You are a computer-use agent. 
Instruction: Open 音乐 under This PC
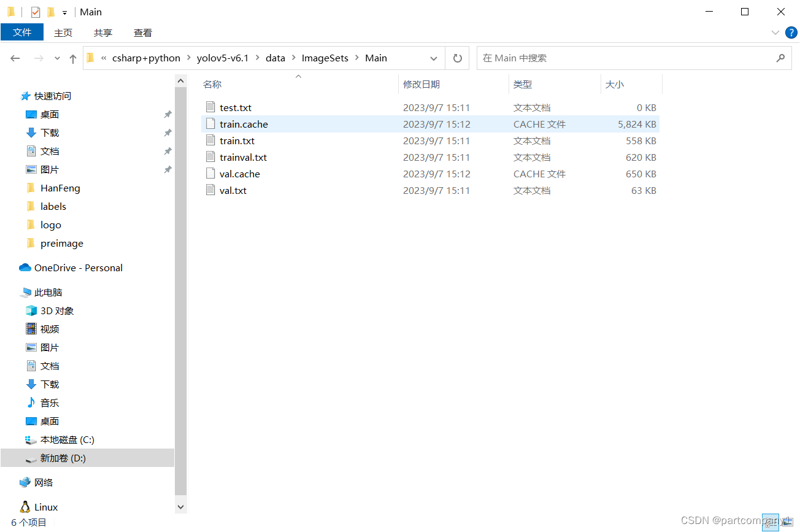(x=50, y=403)
